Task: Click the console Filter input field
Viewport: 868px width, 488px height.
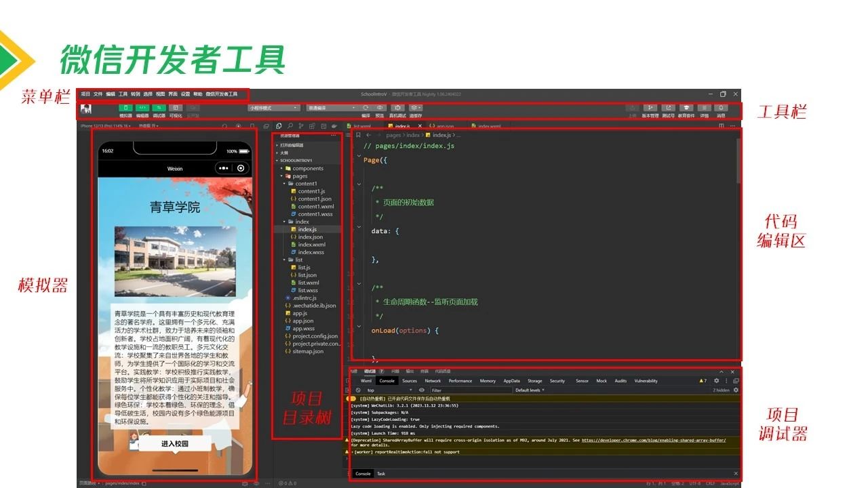Action: pos(471,390)
